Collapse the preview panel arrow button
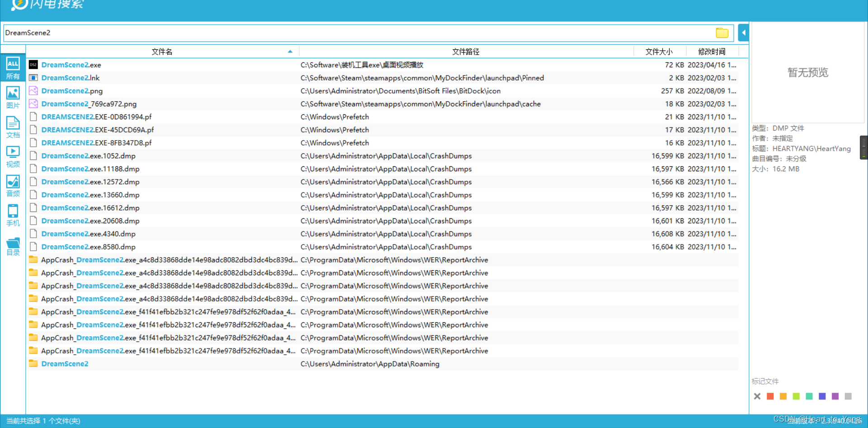The image size is (868, 428). coord(743,33)
